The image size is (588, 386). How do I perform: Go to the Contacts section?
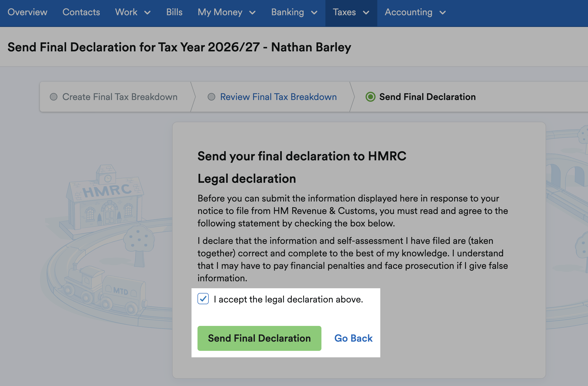(x=81, y=12)
